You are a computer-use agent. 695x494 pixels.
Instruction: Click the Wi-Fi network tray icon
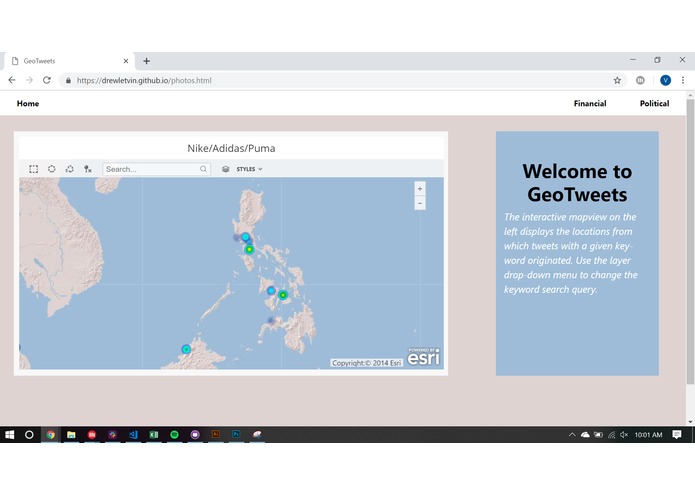(612, 435)
